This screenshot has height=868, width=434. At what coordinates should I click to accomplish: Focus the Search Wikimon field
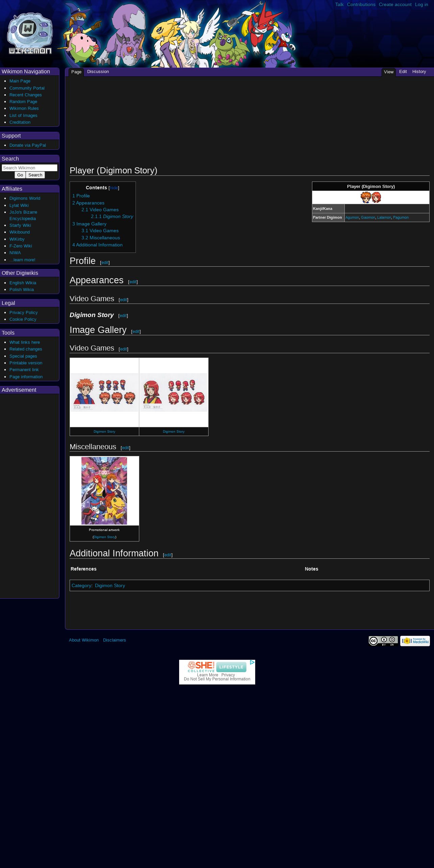click(x=29, y=168)
